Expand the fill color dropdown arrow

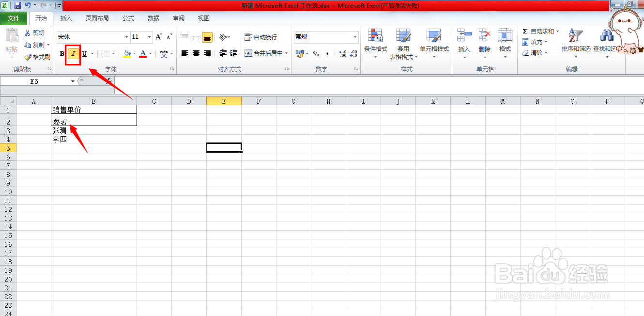pos(134,54)
